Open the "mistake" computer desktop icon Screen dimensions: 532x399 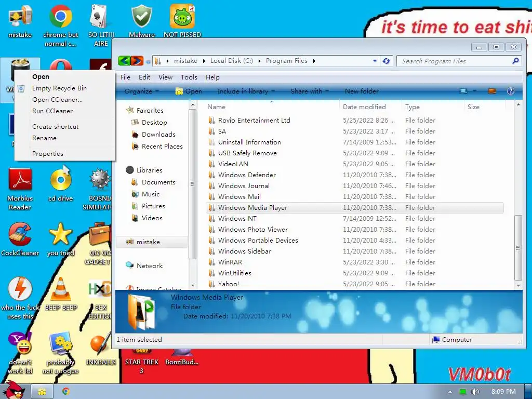[x=20, y=21]
